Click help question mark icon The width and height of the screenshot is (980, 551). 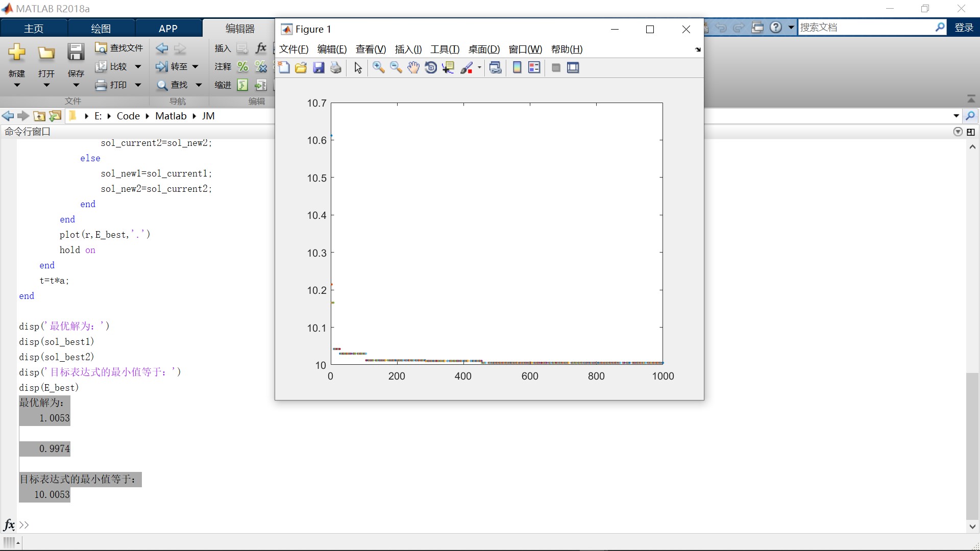[x=776, y=28]
